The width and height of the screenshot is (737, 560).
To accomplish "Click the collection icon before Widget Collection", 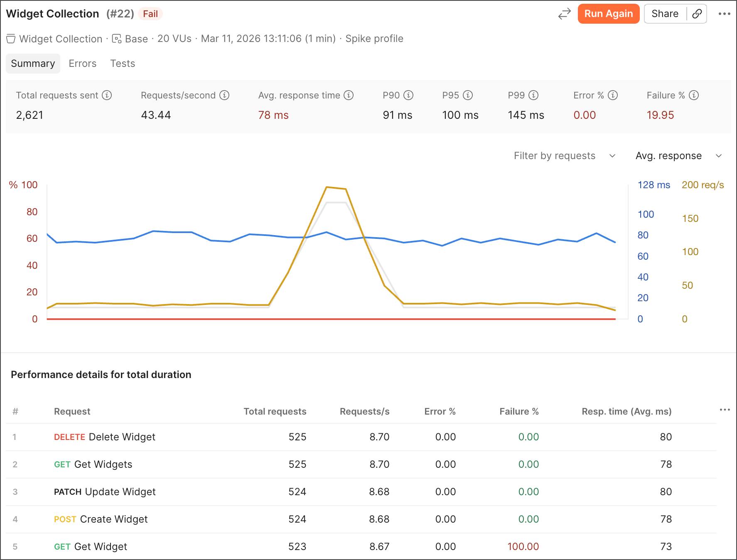I will (10, 39).
